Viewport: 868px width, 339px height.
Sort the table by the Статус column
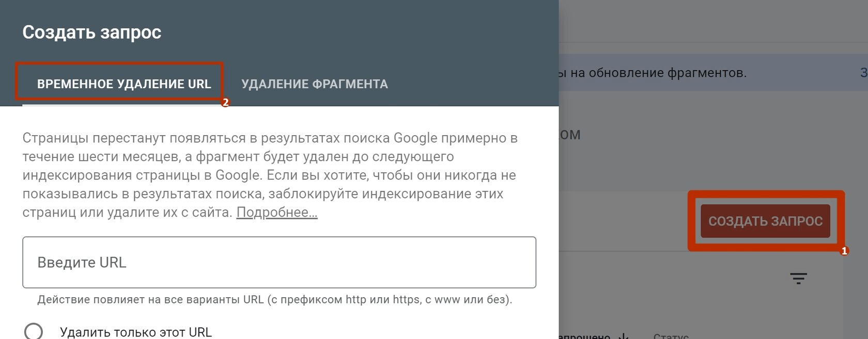(670, 336)
